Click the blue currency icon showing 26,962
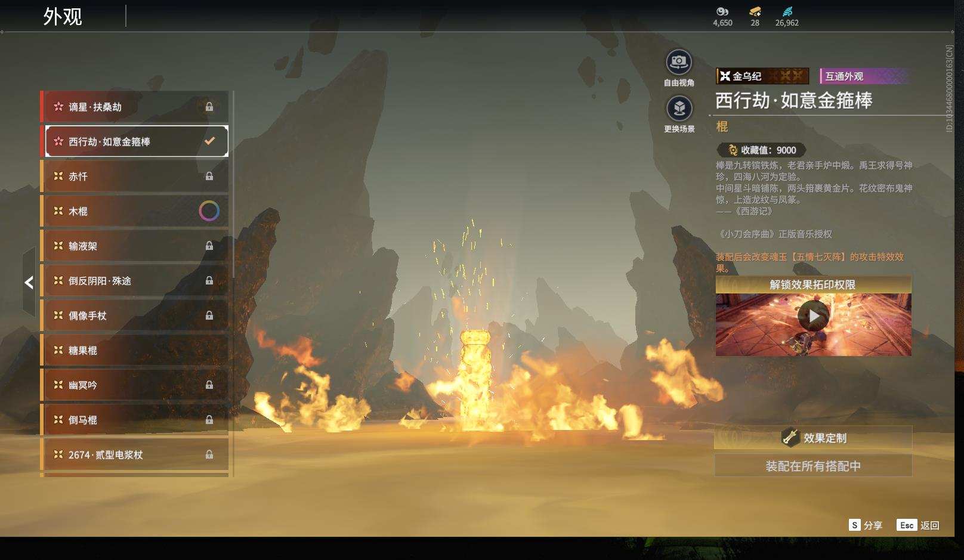 click(787, 11)
